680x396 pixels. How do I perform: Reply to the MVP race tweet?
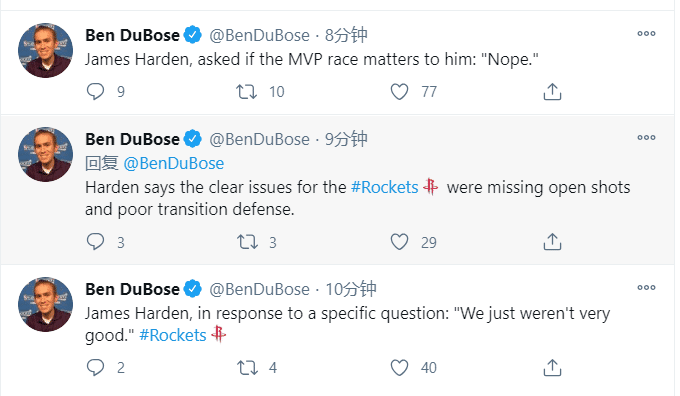coord(95,92)
